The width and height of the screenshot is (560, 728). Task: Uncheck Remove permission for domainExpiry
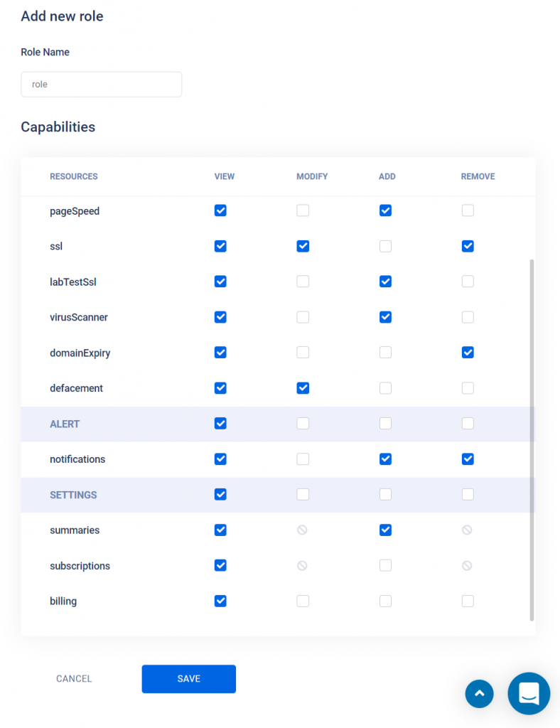pos(468,353)
